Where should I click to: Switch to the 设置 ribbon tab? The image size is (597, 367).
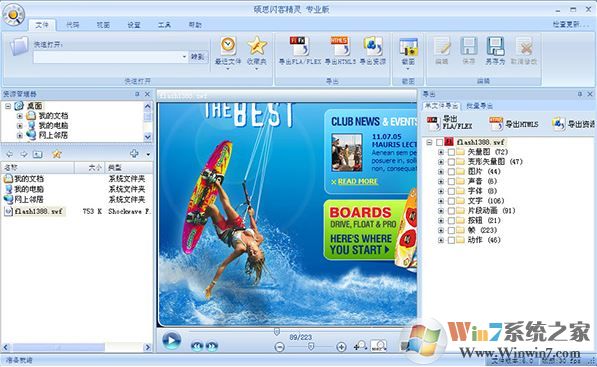pos(134,25)
